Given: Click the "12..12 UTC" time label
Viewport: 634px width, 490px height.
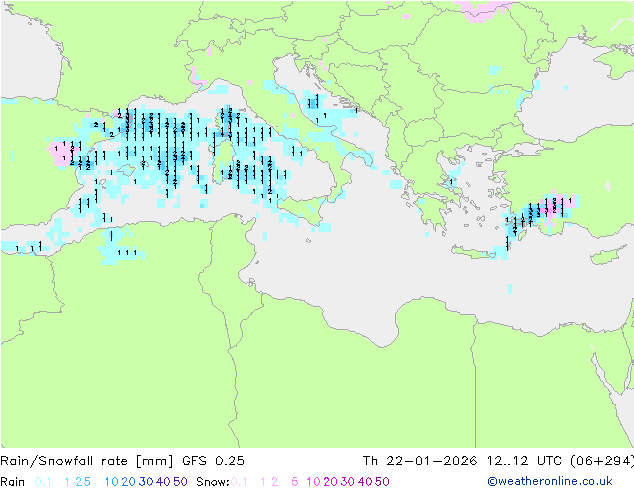Looking at the screenshot, I should click(x=524, y=461).
